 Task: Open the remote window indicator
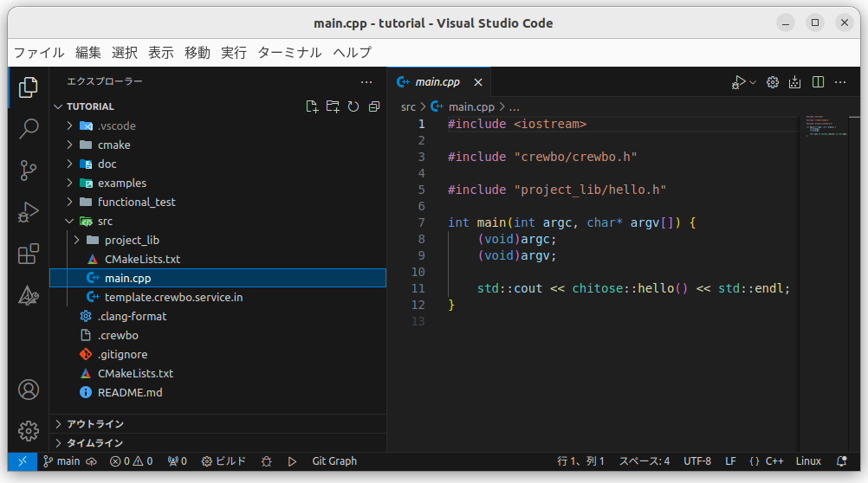tap(23, 461)
